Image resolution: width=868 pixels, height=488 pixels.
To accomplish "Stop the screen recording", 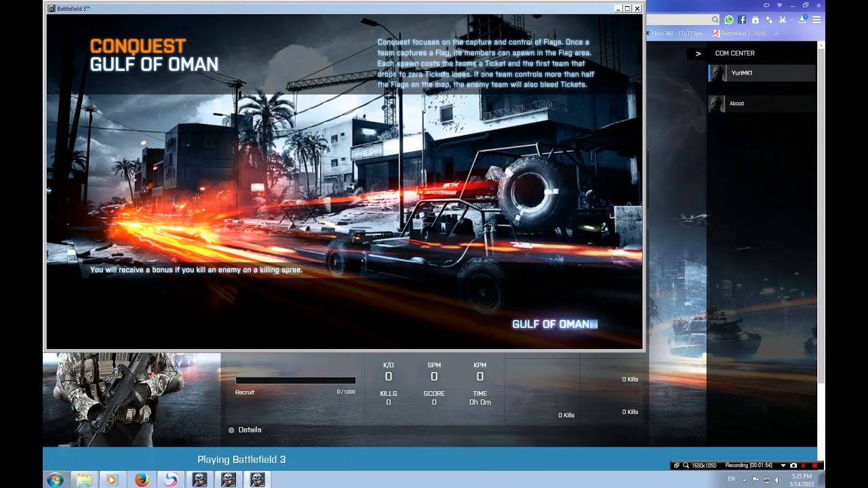I will pos(814,466).
